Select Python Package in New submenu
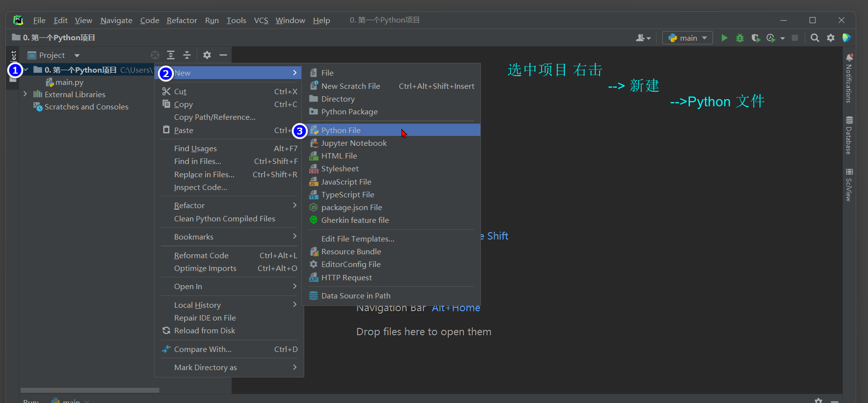The image size is (868, 403). [392, 111]
